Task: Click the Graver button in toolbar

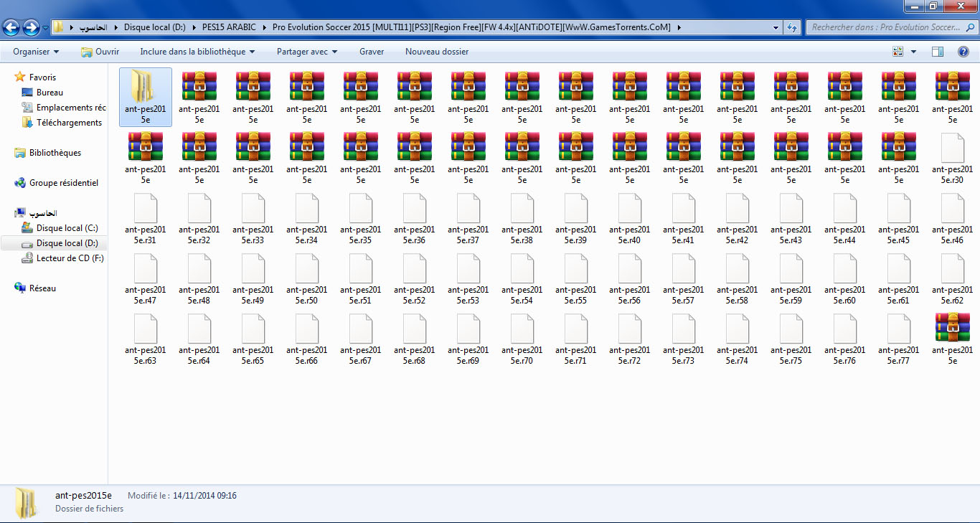Action: click(x=372, y=52)
